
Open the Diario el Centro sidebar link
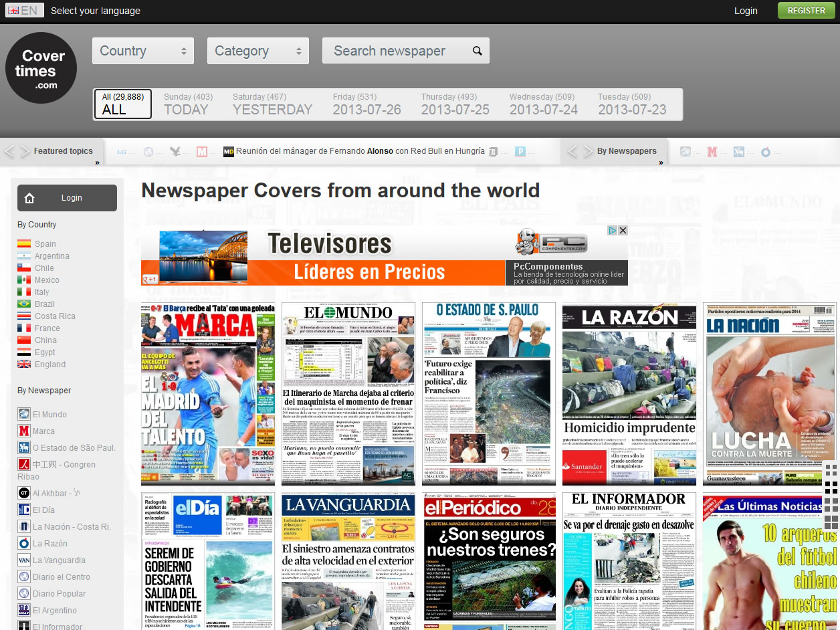click(x=62, y=576)
